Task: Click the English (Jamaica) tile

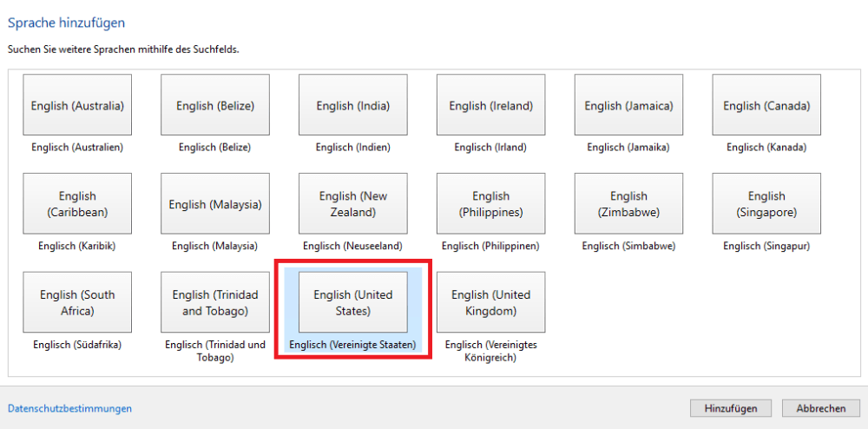Action: pyautogui.click(x=628, y=106)
